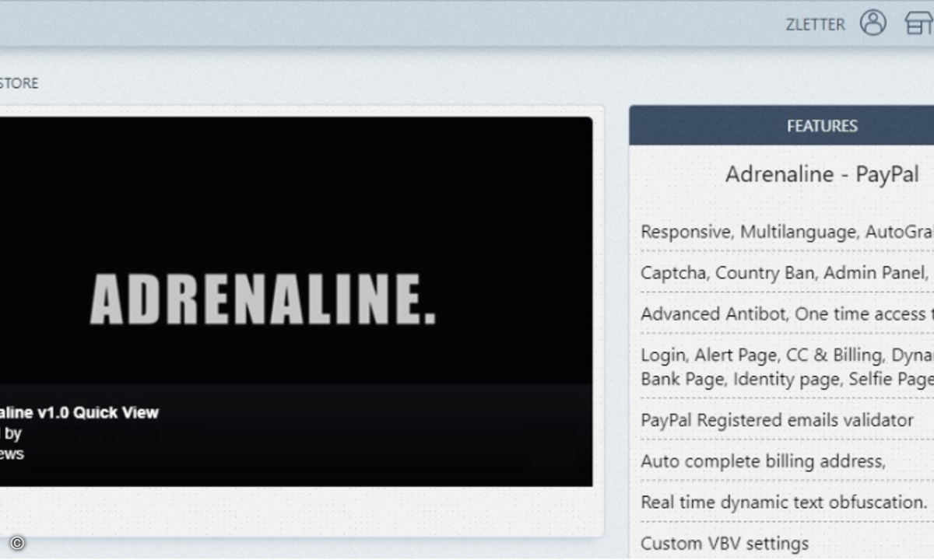Click the ZLETTER username label
This screenshot has height=560, width=934.
pos(815,25)
